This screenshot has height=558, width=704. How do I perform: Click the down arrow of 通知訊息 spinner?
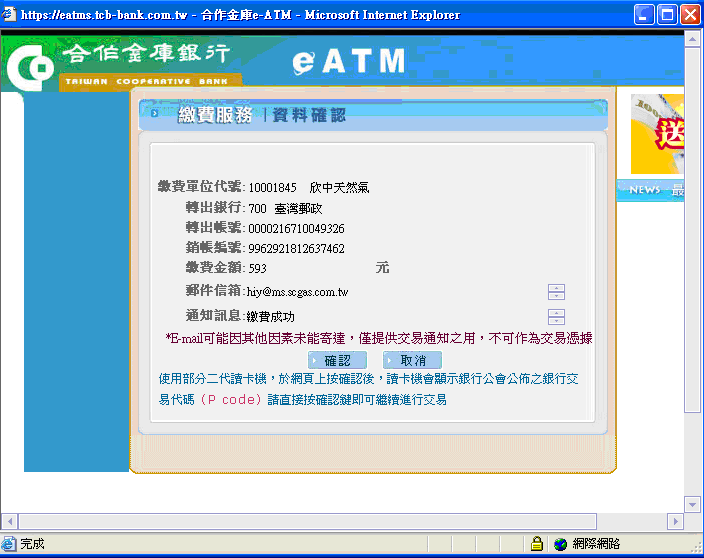[557, 321]
